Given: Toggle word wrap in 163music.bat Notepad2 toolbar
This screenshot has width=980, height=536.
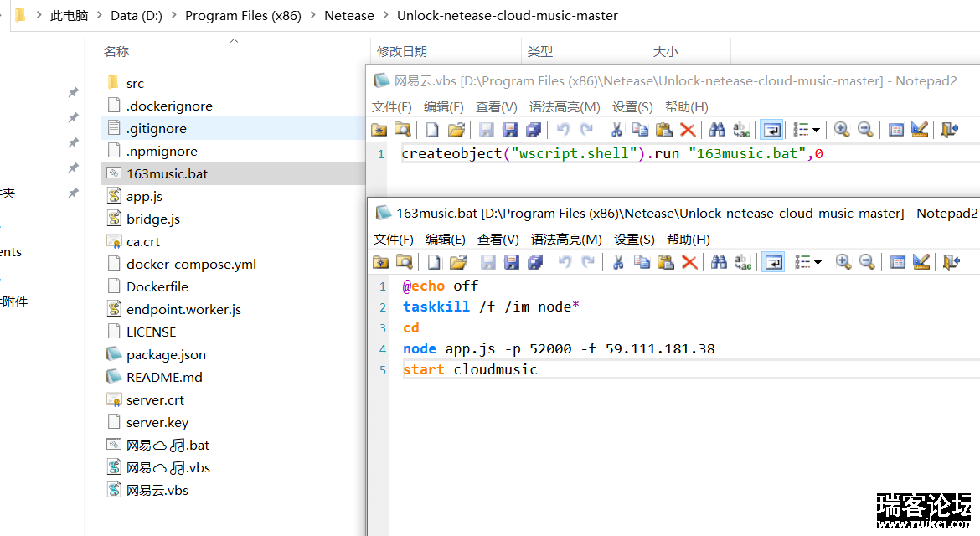Looking at the screenshot, I should pos(773,262).
